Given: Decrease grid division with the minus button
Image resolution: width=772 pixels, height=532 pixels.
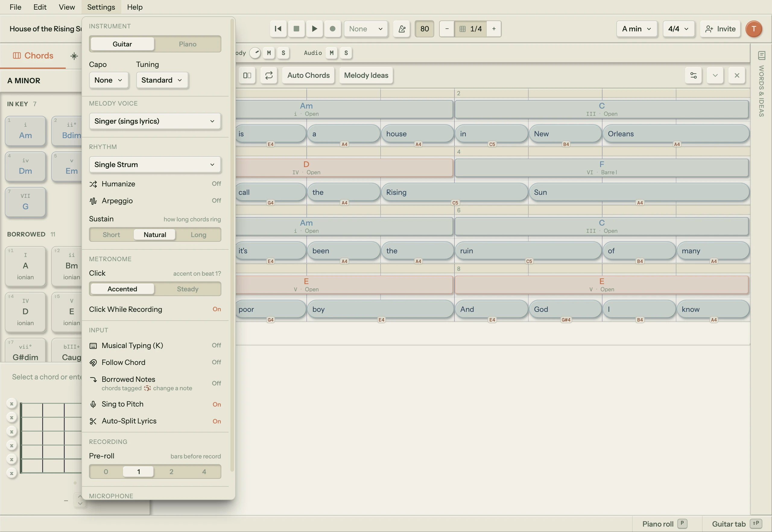Looking at the screenshot, I should pos(447,29).
